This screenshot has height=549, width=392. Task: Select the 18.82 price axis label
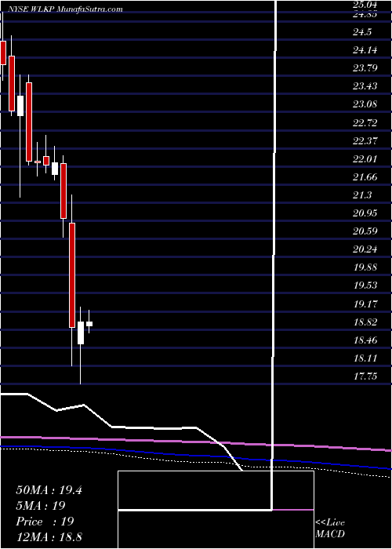point(365,322)
